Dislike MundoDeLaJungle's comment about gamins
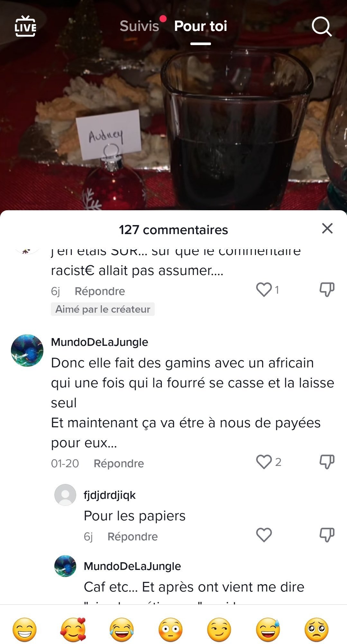Screen dimensions: 347x644 [327, 462]
